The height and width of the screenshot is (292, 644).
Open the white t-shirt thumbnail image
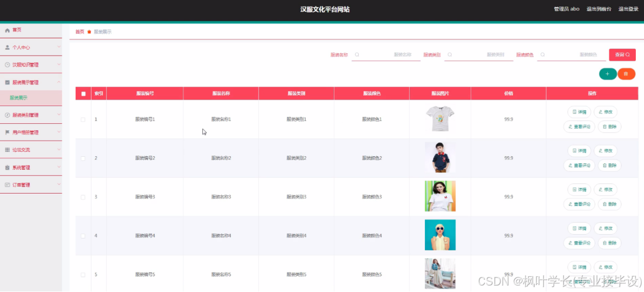pyautogui.click(x=440, y=119)
